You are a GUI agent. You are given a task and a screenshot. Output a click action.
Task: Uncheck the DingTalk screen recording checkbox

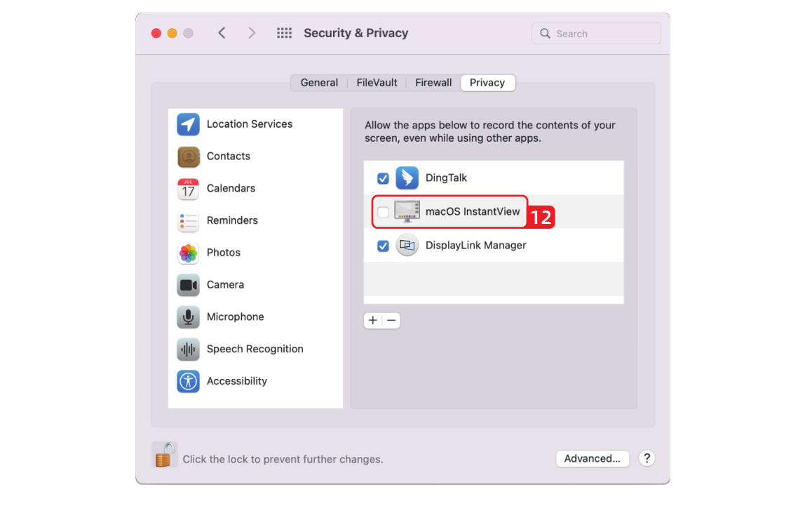tap(383, 178)
